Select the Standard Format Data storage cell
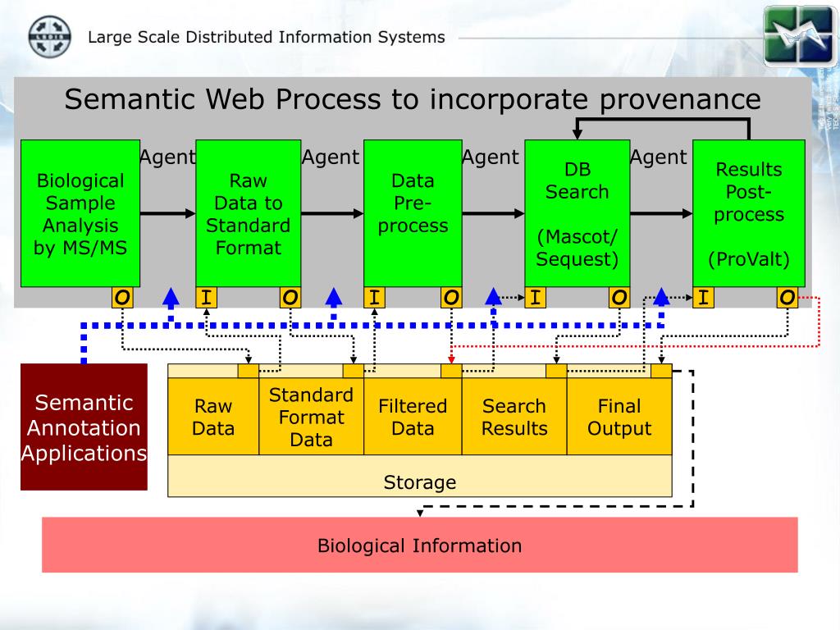Image resolution: width=840 pixels, height=630 pixels. [x=311, y=417]
